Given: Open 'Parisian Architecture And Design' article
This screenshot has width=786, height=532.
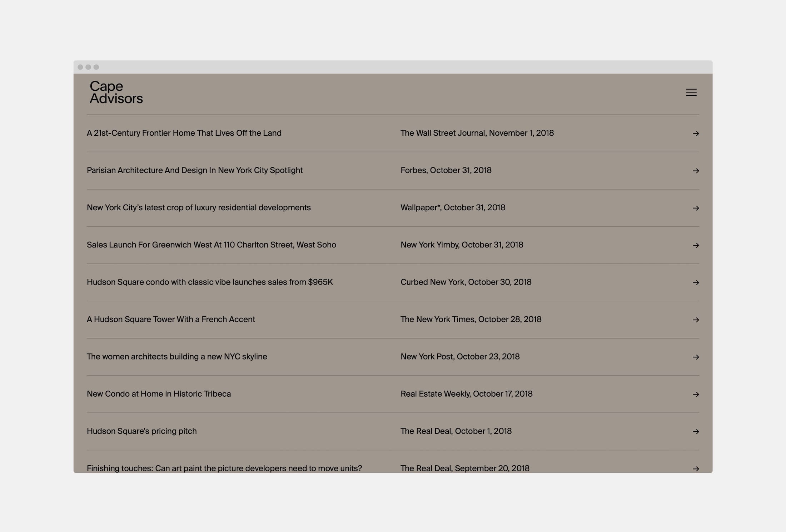Looking at the screenshot, I should point(195,170).
